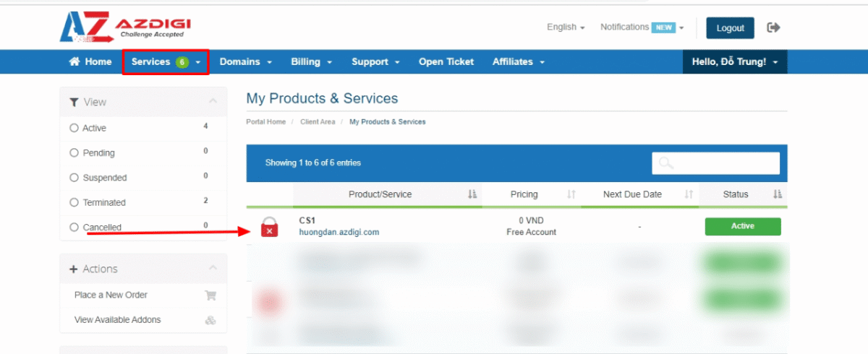Sort by Status column sort icon
Screen dimensions: 868x354
click(x=778, y=194)
